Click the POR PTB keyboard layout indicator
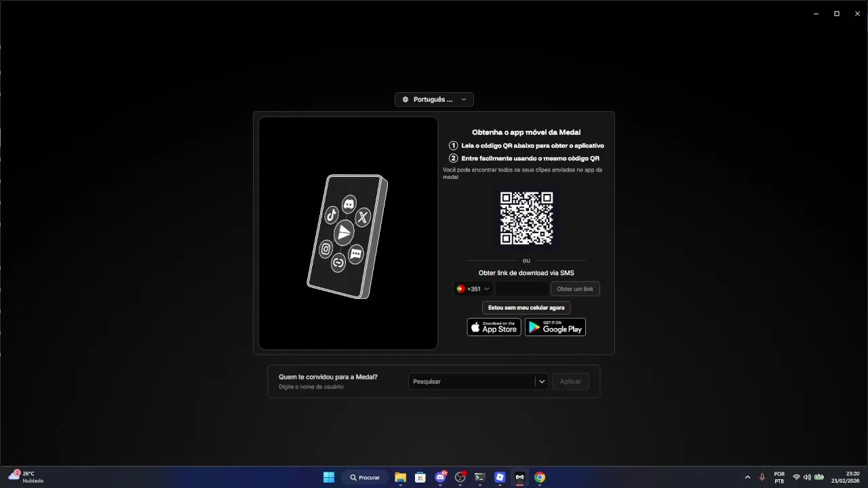The width and height of the screenshot is (868, 488). pyautogui.click(x=779, y=477)
